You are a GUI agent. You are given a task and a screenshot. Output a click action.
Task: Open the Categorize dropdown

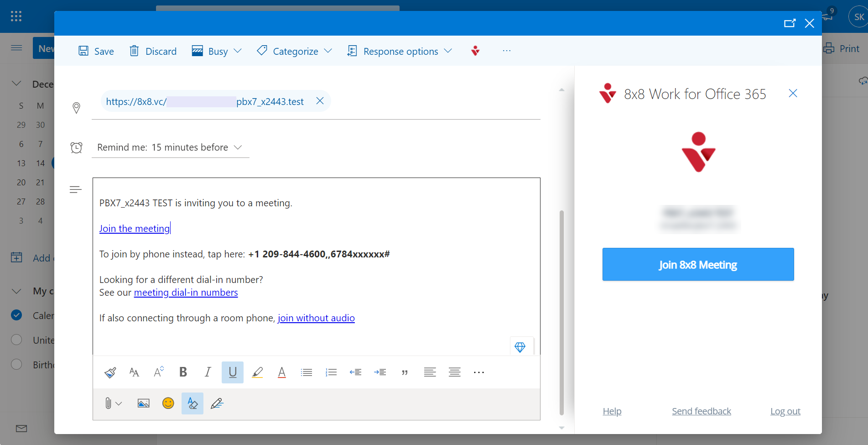(x=295, y=51)
